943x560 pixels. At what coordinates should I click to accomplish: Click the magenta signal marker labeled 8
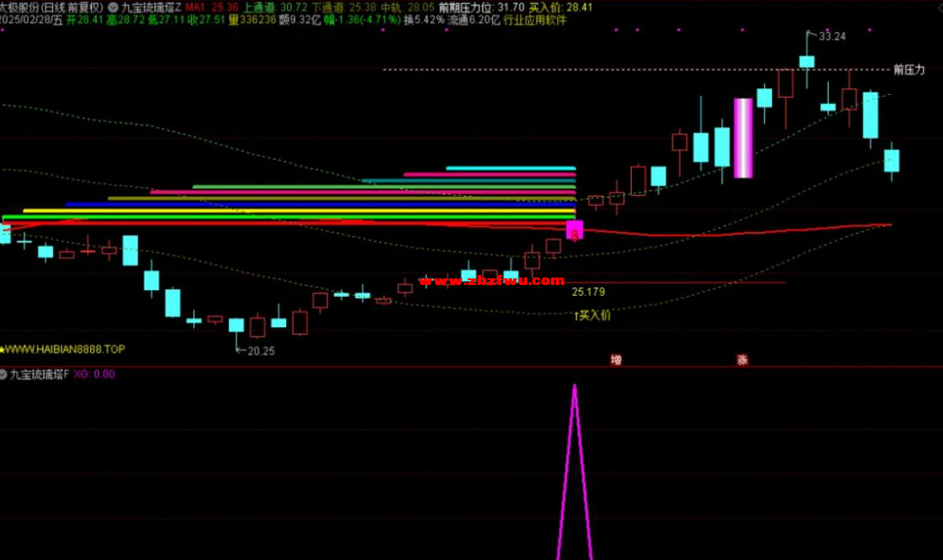pos(575,230)
